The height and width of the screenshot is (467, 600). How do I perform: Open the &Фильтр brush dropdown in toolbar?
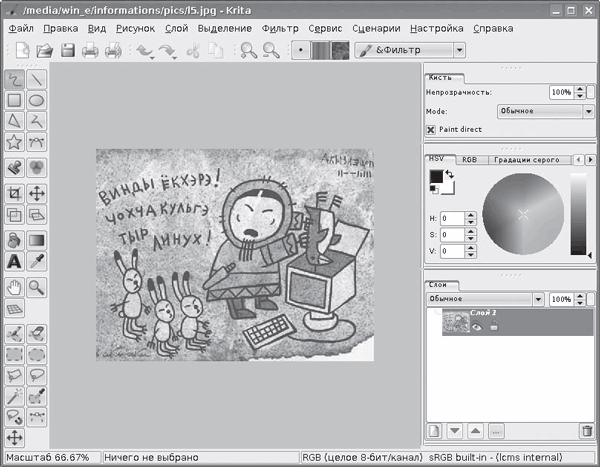(x=408, y=49)
